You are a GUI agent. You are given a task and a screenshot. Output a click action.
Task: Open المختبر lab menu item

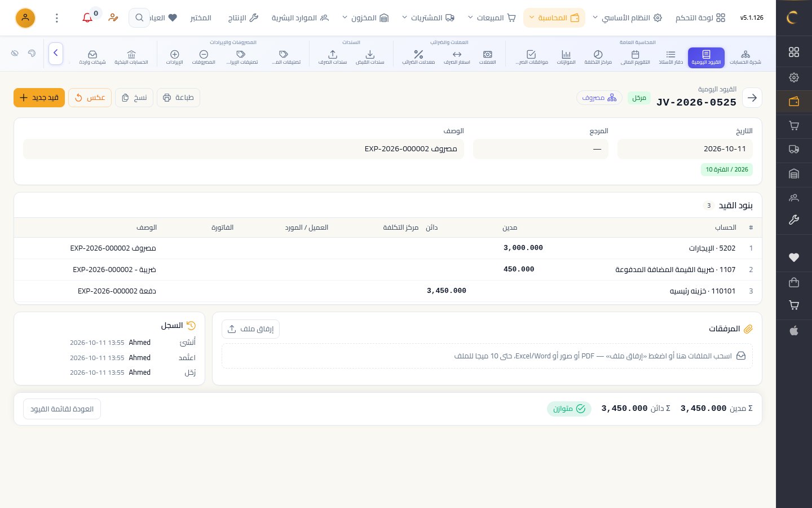point(201,18)
